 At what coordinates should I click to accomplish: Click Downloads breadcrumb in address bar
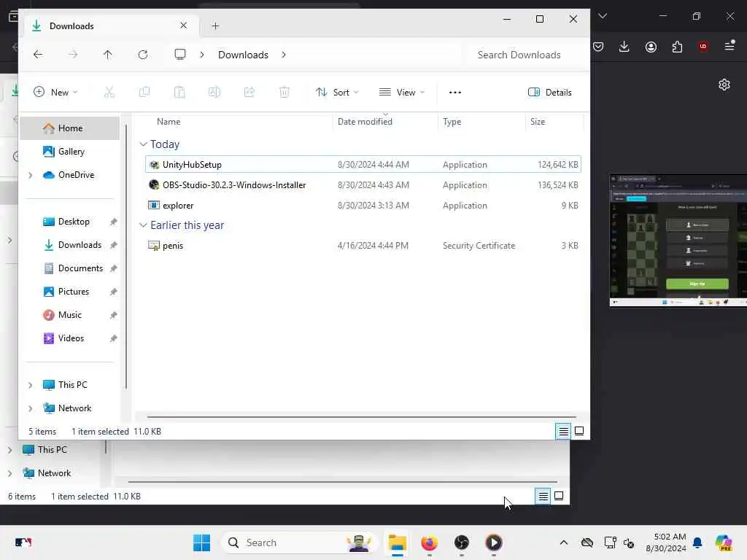(x=243, y=55)
